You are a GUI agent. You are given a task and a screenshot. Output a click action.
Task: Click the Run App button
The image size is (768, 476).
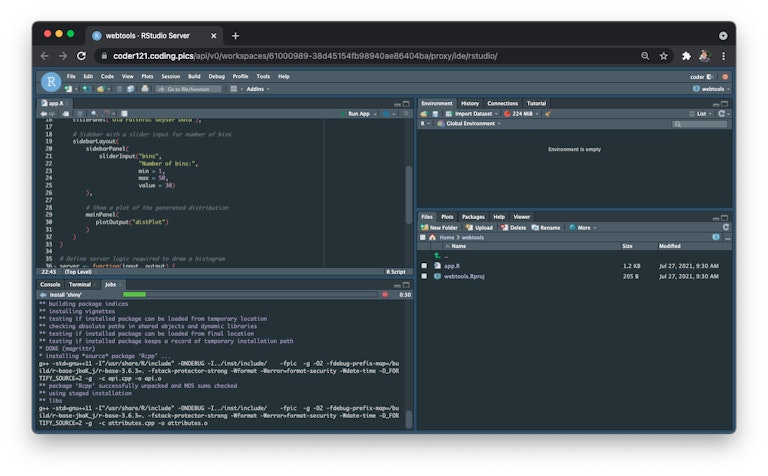[x=356, y=114]
